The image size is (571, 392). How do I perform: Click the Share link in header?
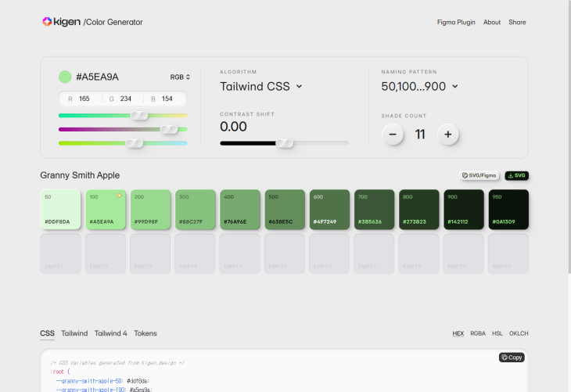tap(517, 22)
